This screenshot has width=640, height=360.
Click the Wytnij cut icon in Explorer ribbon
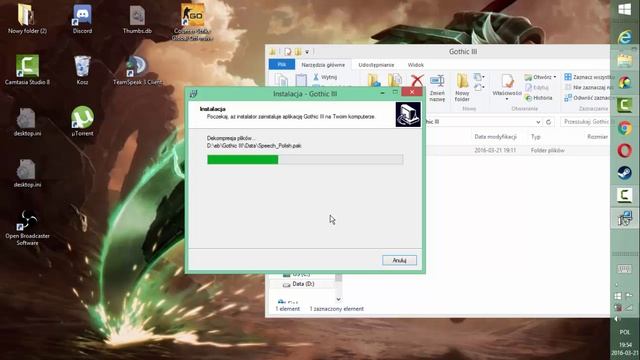point(325,77)
